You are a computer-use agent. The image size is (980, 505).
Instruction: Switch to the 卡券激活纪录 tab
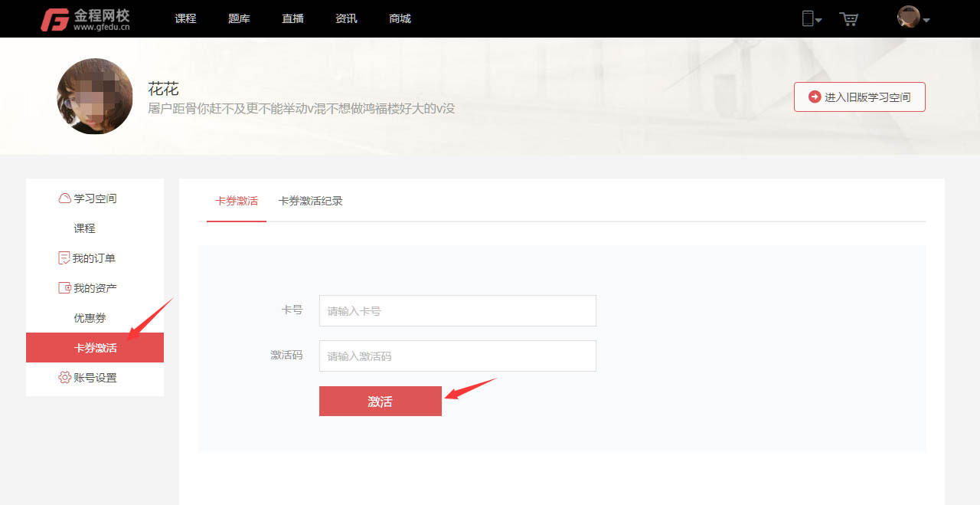click(310, 201)
